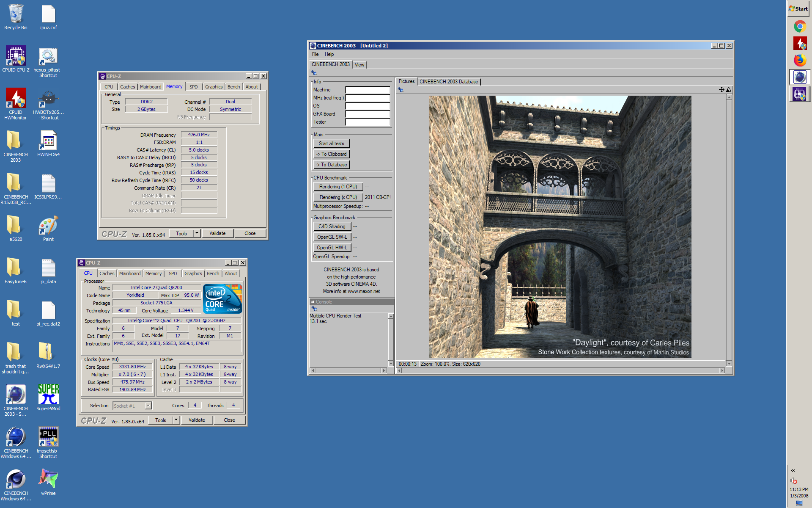The image size is (812, 508).
Task: Expand the hidden tray icons chevron
Action: click(793, 470)
